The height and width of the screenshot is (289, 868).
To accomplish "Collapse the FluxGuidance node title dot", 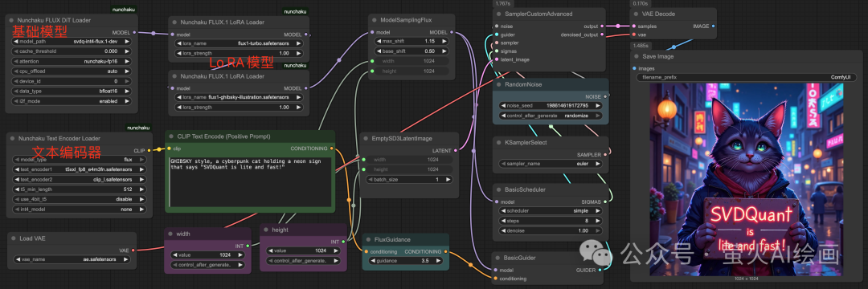I will pyautogui.click(x=369, y=240).
